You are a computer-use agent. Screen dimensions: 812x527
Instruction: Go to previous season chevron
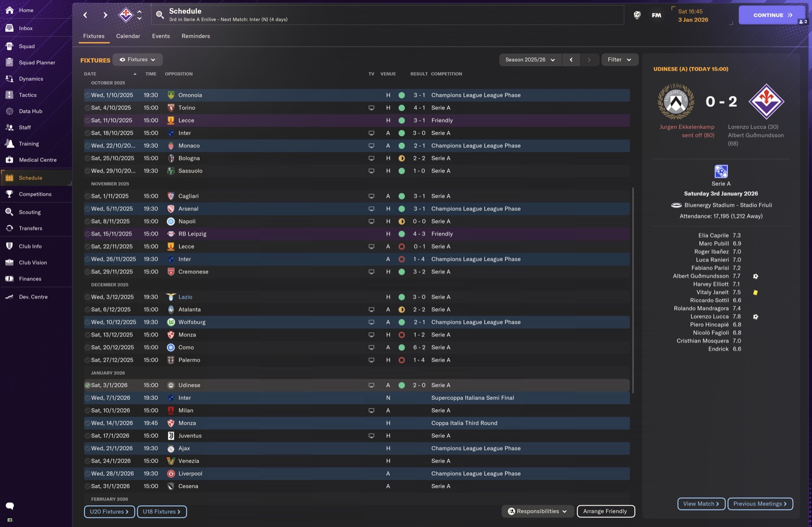(x=571, y=59)
